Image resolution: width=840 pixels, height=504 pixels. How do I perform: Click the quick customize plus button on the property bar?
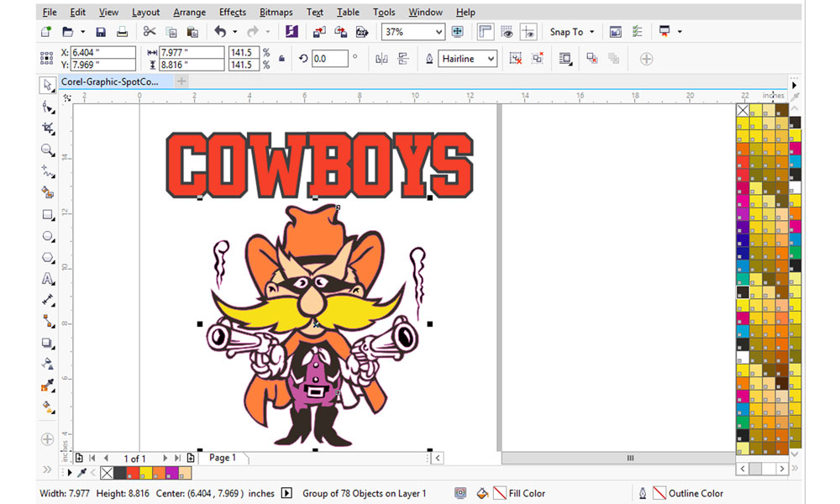click(647, 59)
